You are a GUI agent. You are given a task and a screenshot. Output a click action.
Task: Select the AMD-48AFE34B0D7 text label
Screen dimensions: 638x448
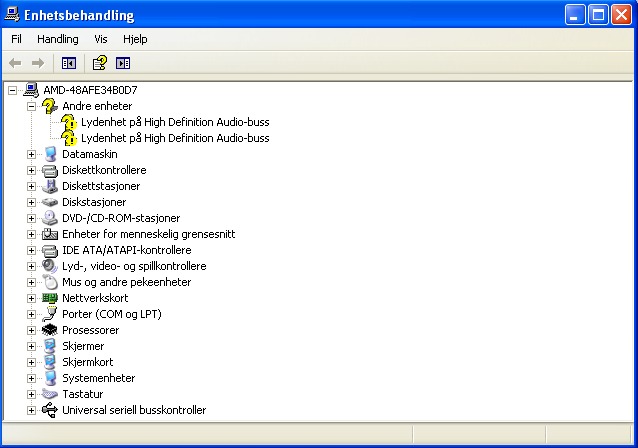[x=90, y=90]
